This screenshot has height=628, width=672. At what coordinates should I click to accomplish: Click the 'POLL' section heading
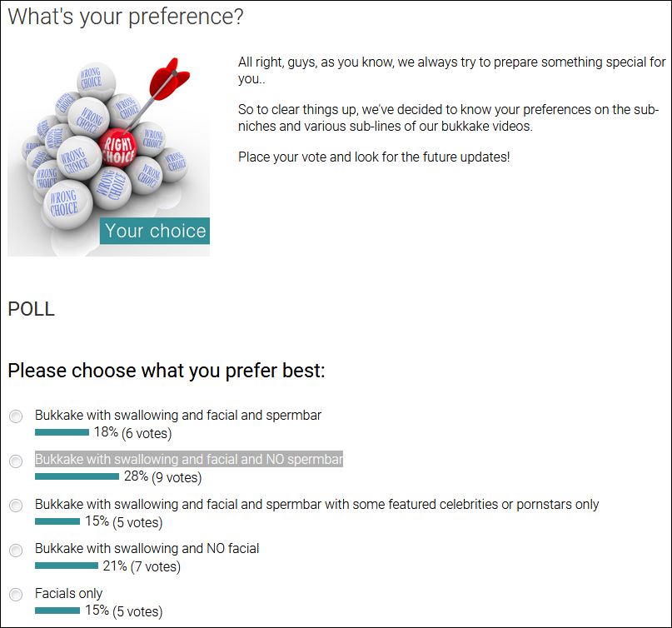click(31, 310)
